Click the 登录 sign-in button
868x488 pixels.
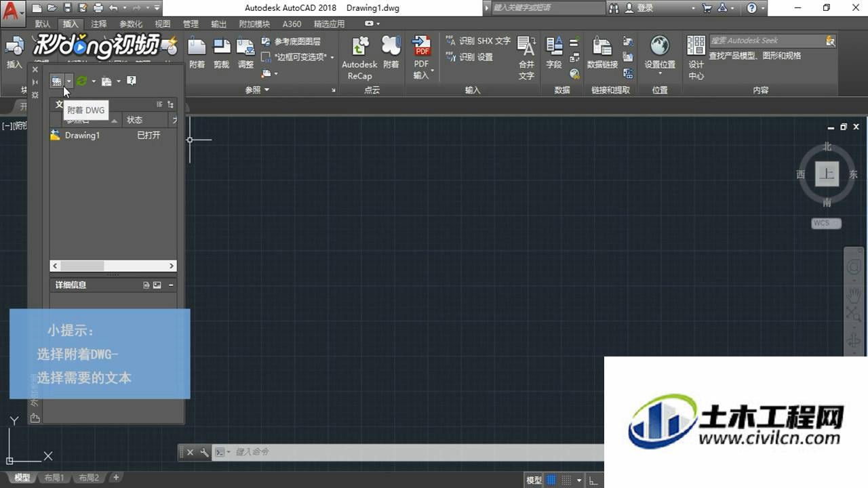(x=639, y=8)
